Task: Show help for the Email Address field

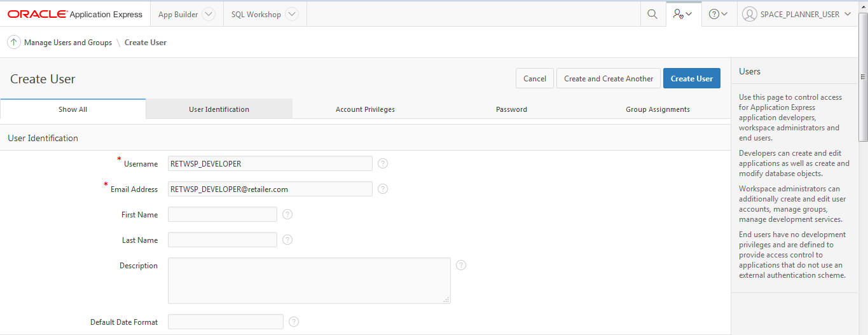Action: click(x=383, y=189)
